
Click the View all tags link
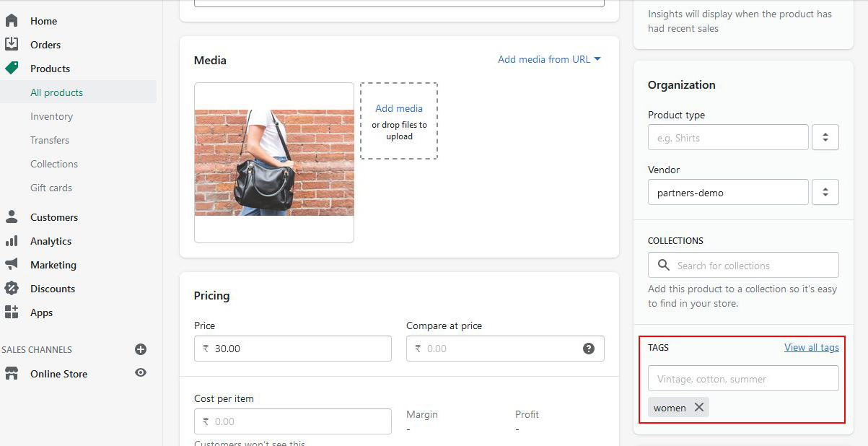[x=811, y=347]
